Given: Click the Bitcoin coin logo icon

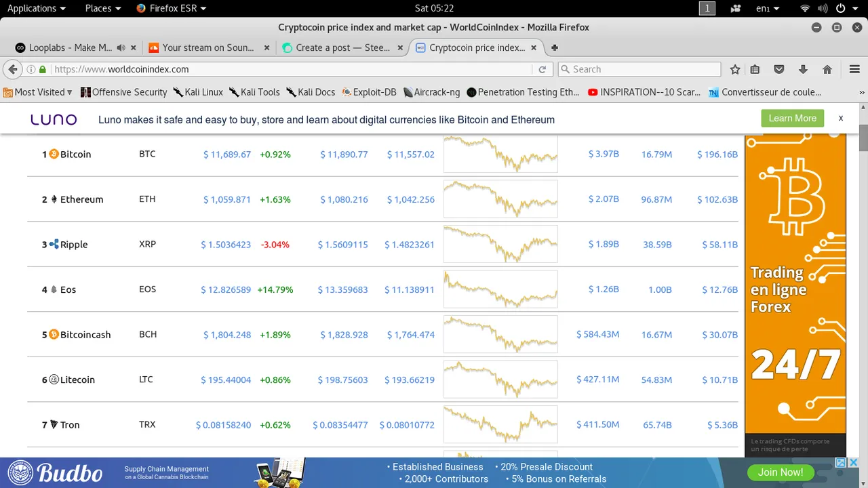Looking at the screenshot, I should (54, 155).
